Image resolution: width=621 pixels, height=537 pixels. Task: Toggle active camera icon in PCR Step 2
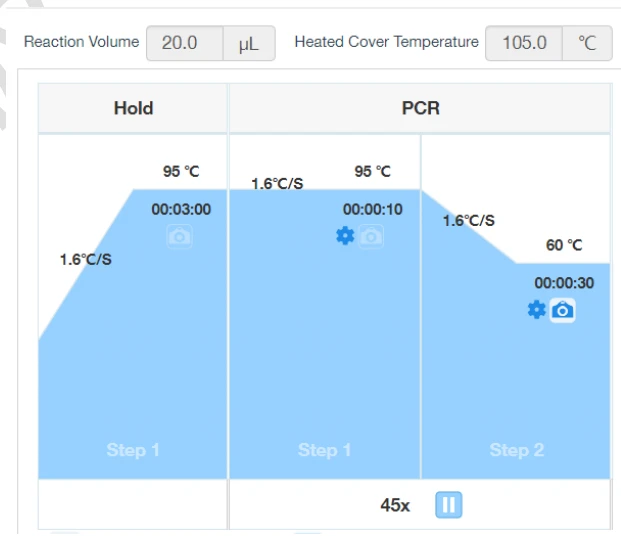pos(563,310)
